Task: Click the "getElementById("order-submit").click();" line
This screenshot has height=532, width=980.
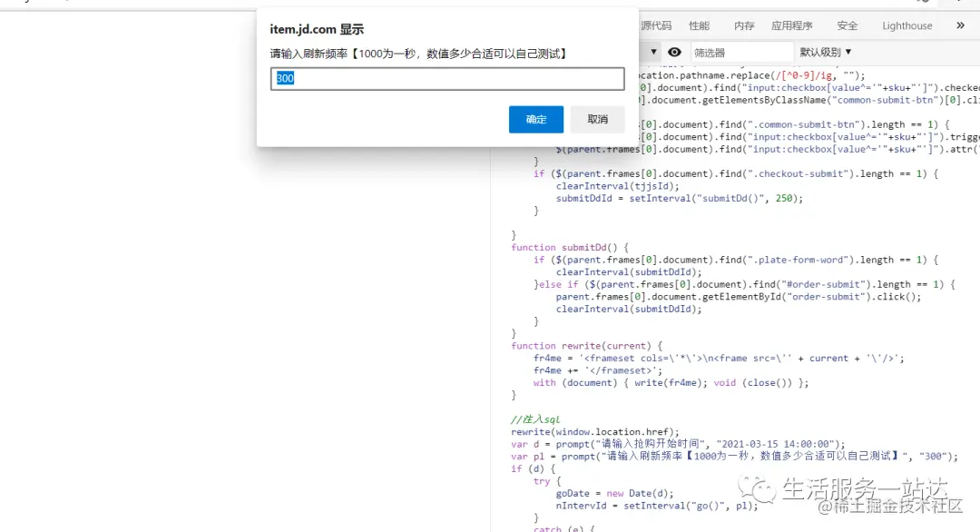Action: (x=738, y=297)
